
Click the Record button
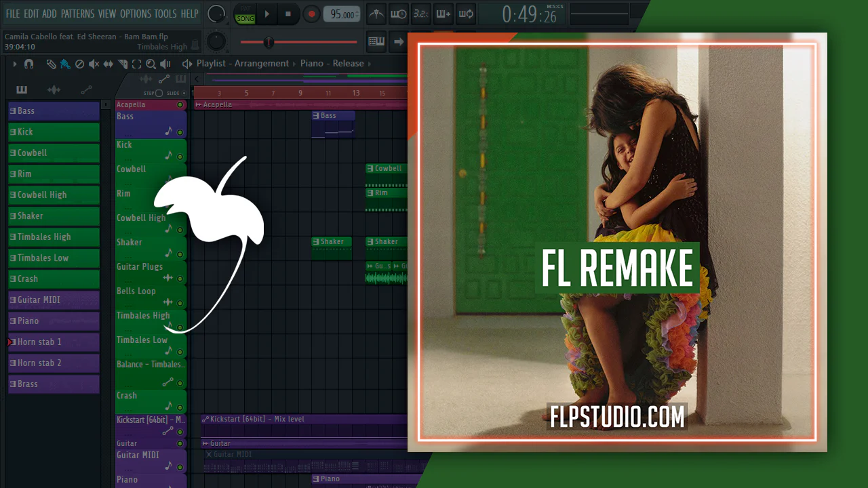[x=311, y=14]
